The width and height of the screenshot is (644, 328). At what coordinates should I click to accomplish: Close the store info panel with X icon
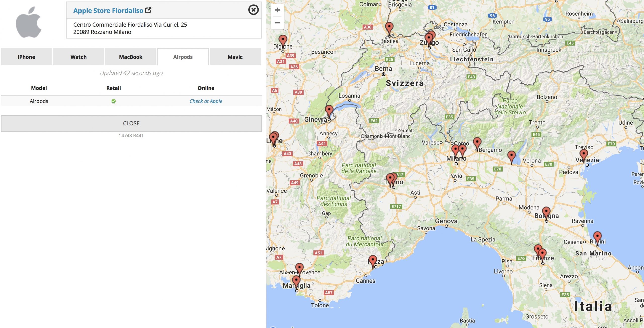pos(253,10)
